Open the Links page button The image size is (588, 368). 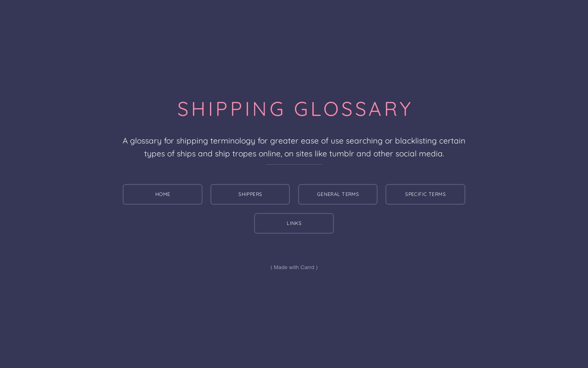(x=294, y=223)
